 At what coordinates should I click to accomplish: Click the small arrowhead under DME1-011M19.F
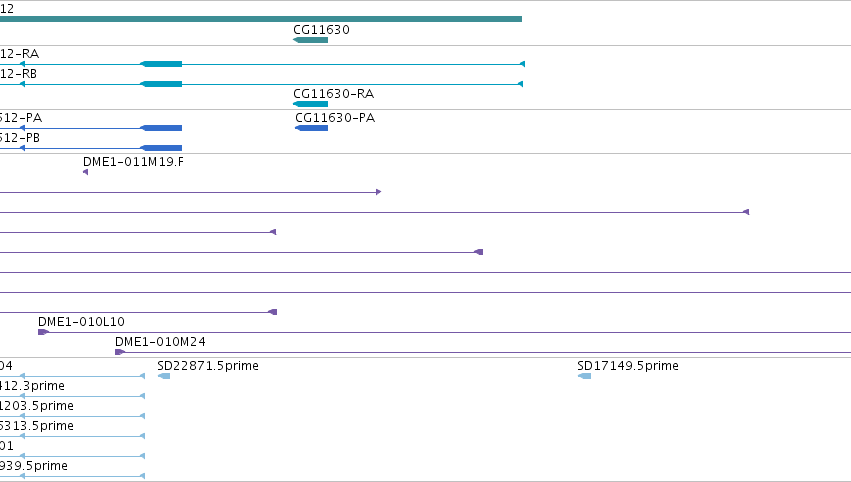pos(85,172)
